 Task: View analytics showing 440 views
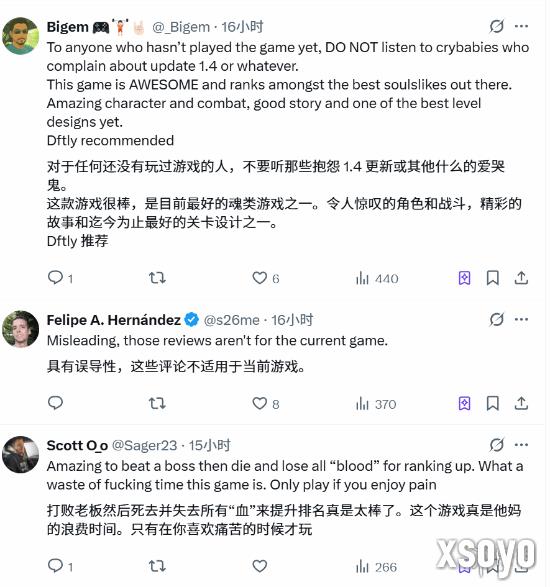[x=377, y=278]
